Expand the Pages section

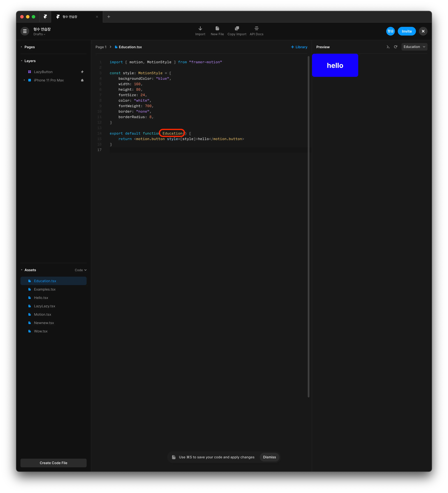tap(22, 47)
